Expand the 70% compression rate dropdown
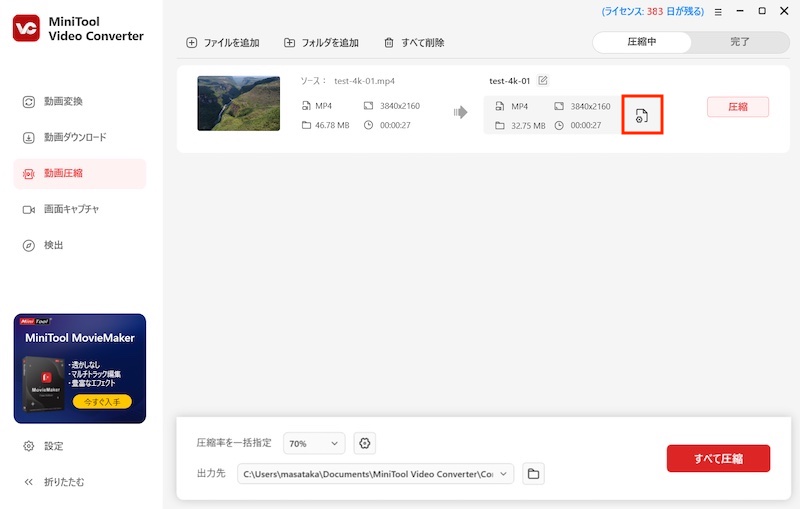Image resolution: width=800 pixels, height=509 pixels. click(313, 443)
